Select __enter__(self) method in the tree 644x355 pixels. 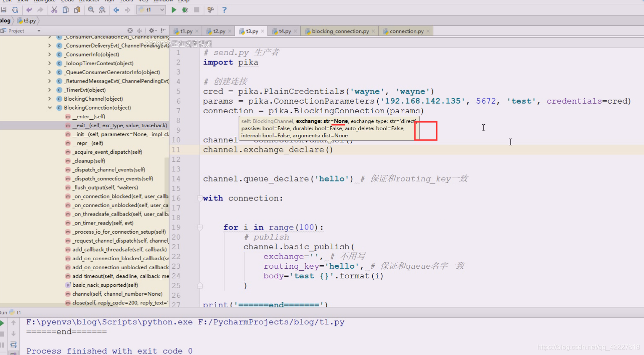pyautogui.click(x=88, y=116)
